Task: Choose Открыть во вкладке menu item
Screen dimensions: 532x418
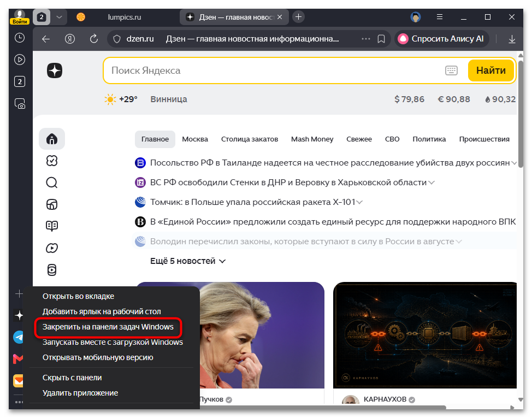Action: click(78, 297)
